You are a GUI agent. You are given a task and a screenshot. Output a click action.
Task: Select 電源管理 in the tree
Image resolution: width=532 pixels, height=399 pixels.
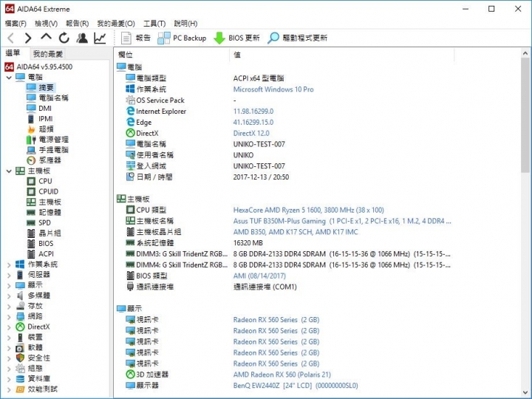coord(47,140)
